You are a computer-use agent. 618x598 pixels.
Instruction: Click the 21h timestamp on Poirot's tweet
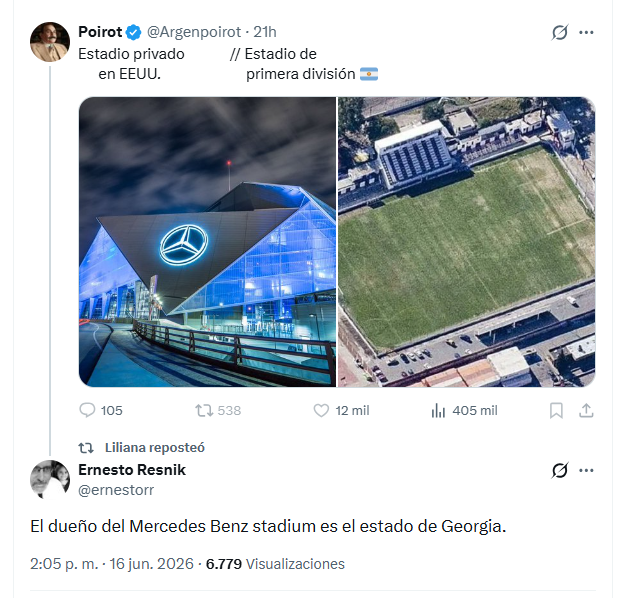click(x=265, y=32)
